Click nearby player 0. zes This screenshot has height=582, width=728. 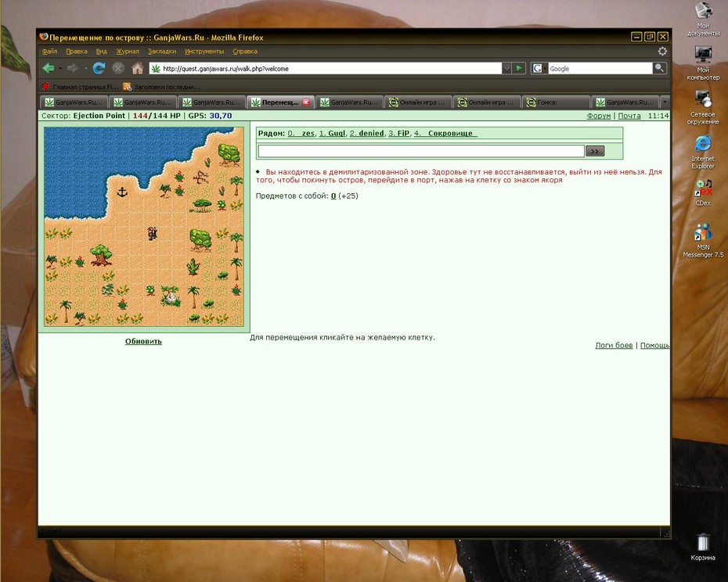(301, 133)
